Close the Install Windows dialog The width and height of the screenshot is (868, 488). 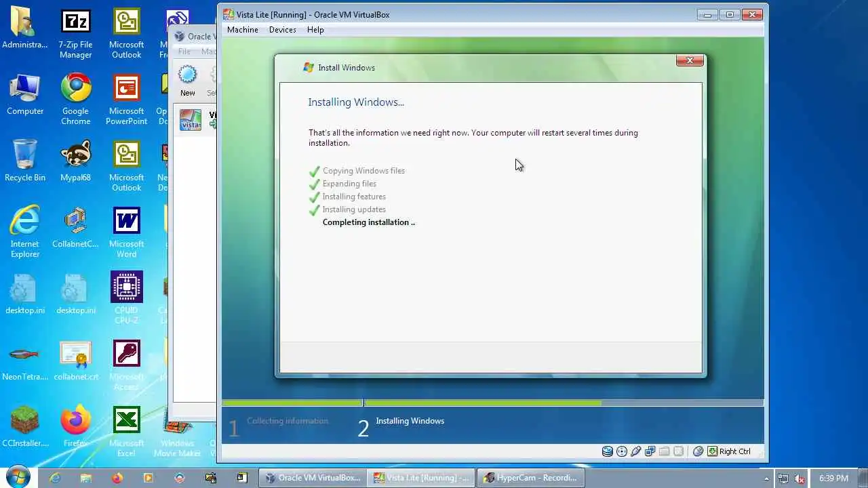(x=690, y=60)
